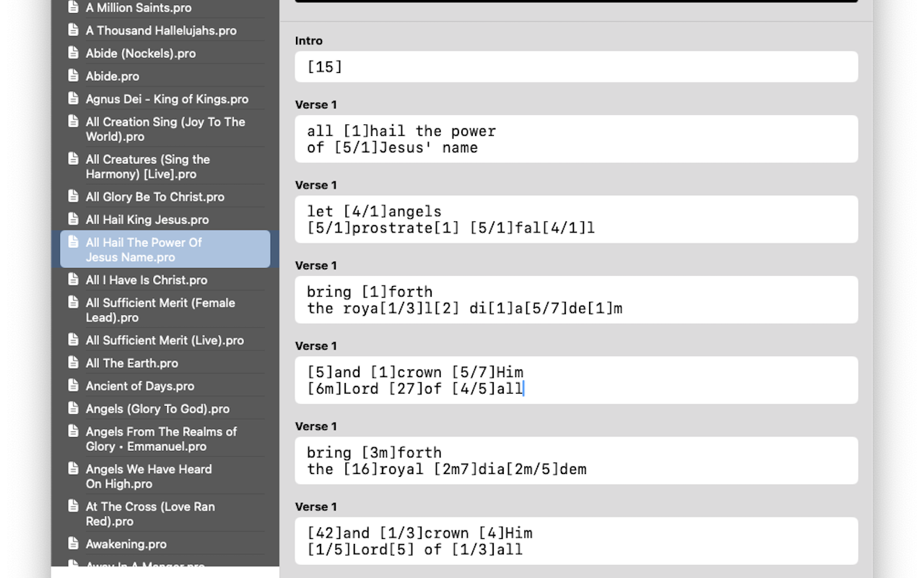This screenshot has width=924, height=578.
Task: Click the document icon beside All The Earth.pro
Action: click(74, 363)
